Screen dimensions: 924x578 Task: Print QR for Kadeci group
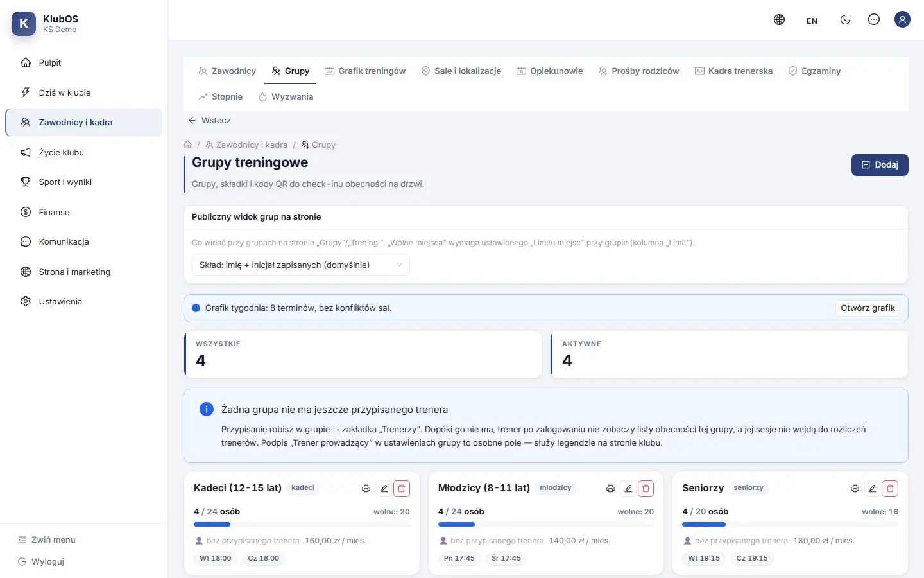[366, 489]
